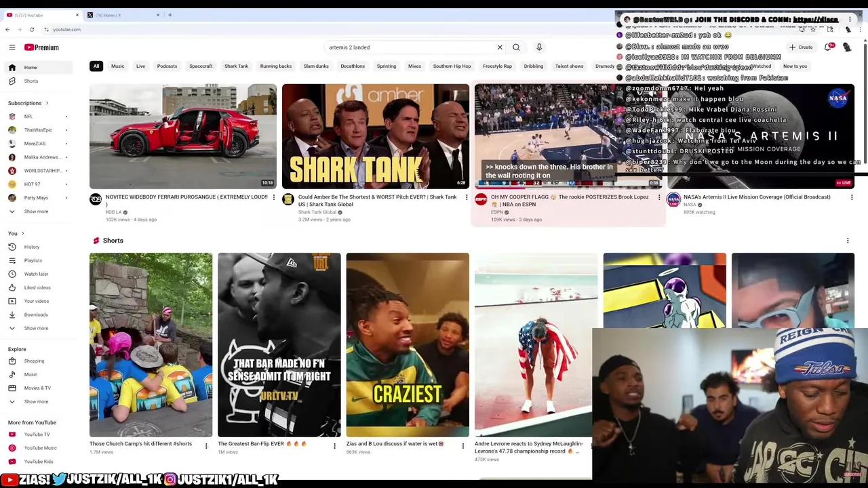Screen dimensions: 868x488
Task: Open options menu for the Shorts shelf
Action: [x=848, y=241]
